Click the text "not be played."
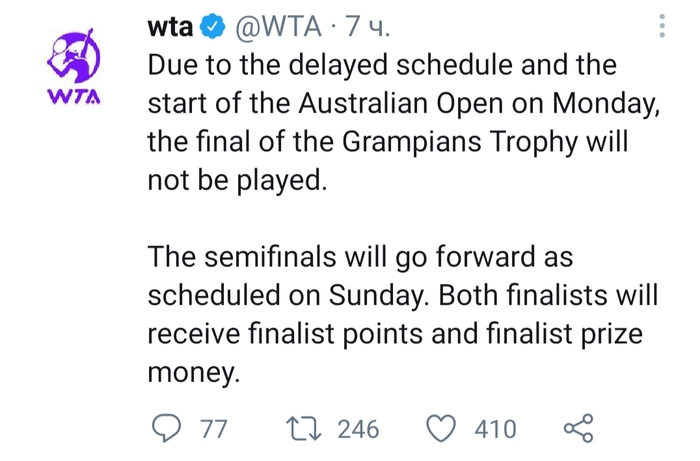This screenshot has height=461, width=700. click(x=236, y=181)
